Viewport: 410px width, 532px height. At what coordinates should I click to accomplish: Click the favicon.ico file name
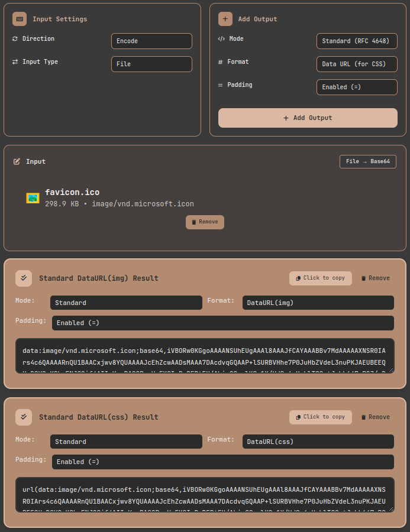pyautogui.click(x=72, y=192)
